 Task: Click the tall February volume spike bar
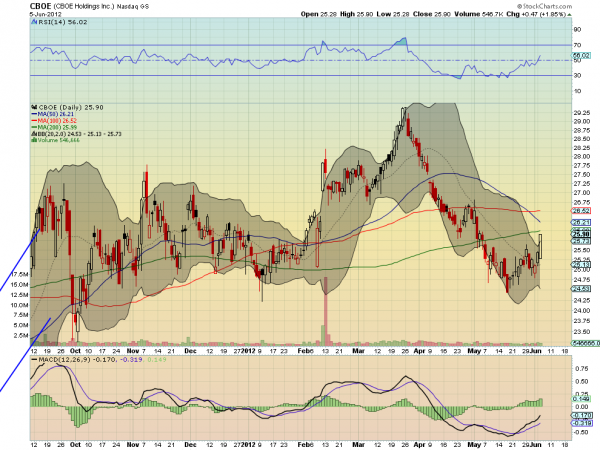click(x=326, y=311)
